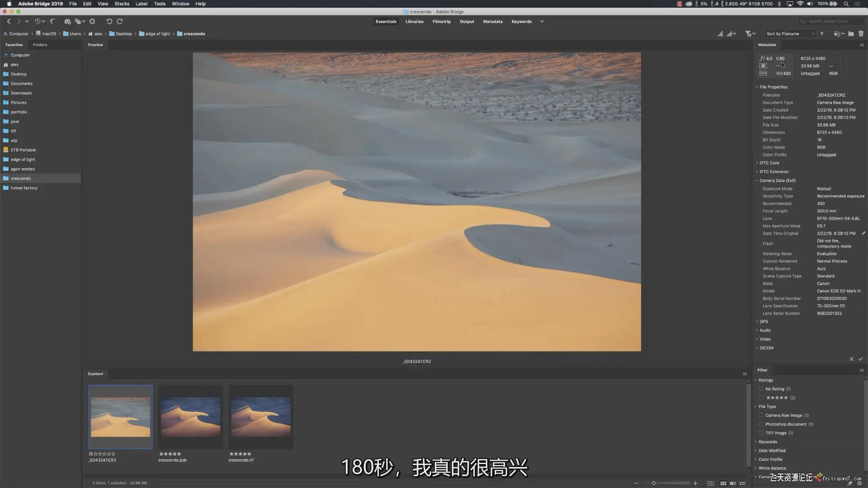The height and width of the screenshot is (488, 868).
Task: Collapse the Camera Data (Exif) section
Action: 757,181
